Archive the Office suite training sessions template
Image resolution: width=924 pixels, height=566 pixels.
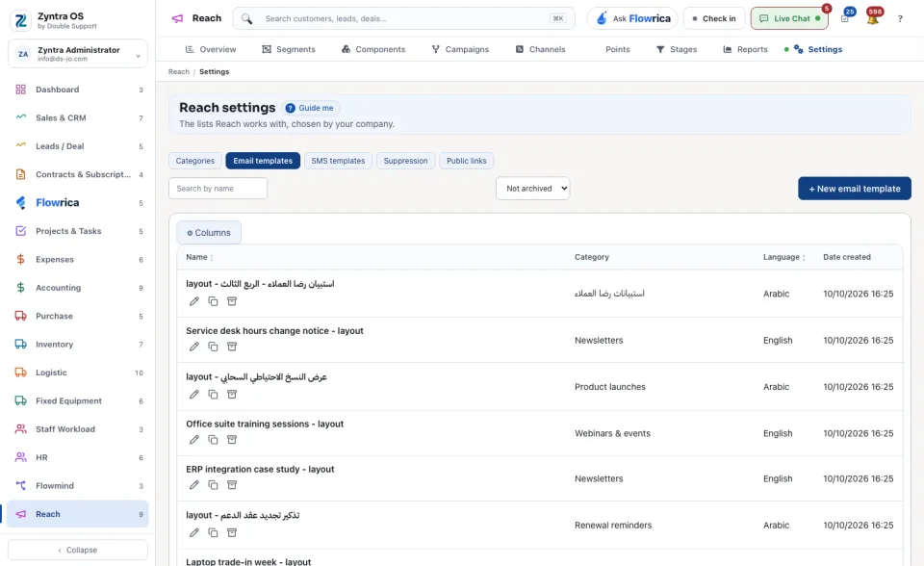[x=232, y=440]
